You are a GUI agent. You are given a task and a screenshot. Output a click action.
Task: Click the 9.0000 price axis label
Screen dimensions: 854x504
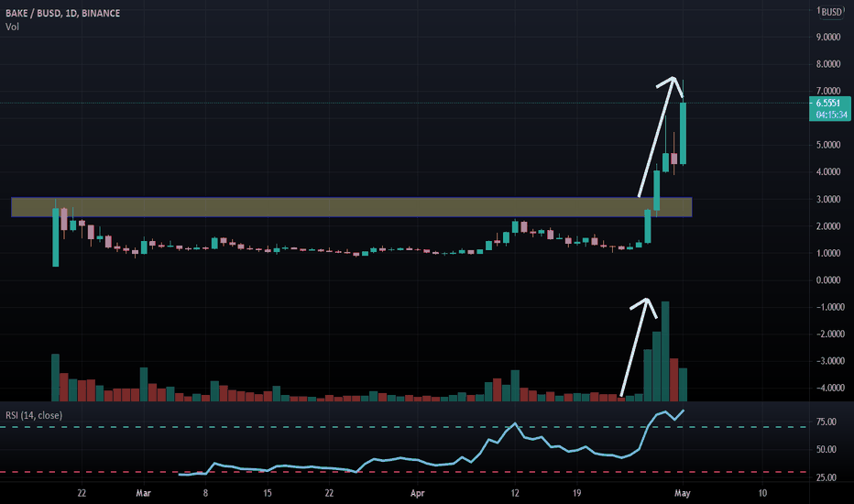tap(827, 37)
